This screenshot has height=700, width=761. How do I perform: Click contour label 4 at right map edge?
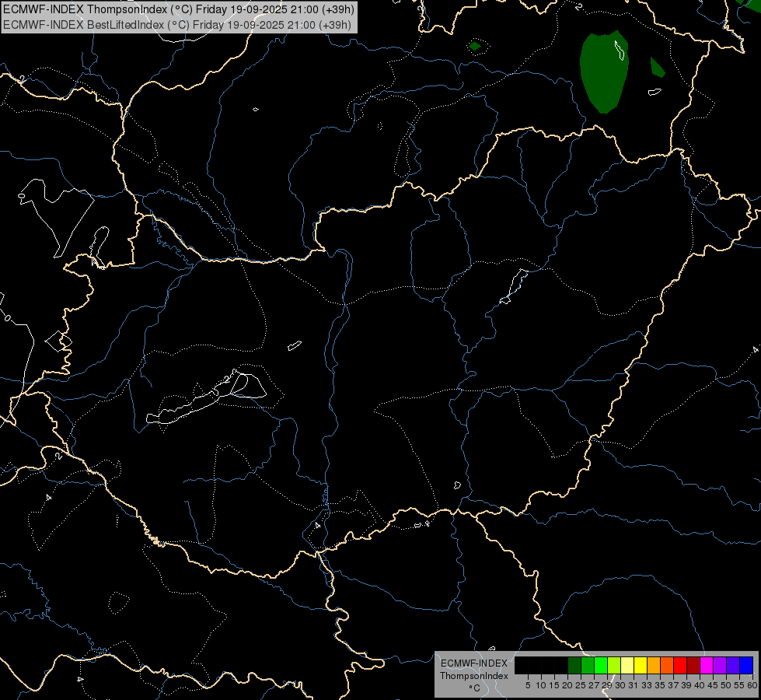click(755, 350)
